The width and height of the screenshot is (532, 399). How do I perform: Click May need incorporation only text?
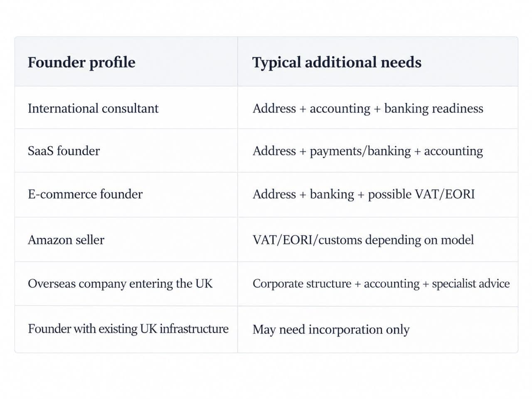click(x=331, y=330)
